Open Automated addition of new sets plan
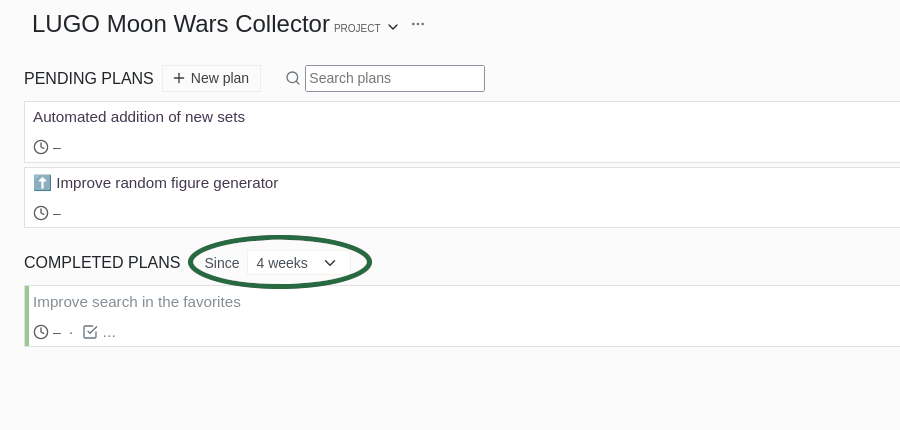 [139, 117]
